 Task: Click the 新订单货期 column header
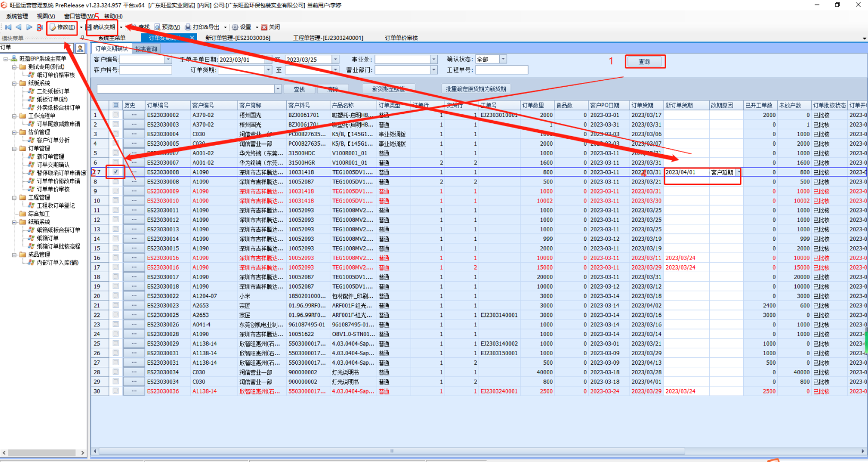click(x=686, y=105)
